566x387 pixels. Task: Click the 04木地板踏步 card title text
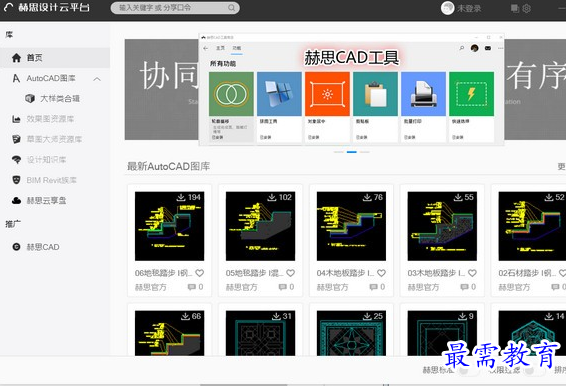345,273
